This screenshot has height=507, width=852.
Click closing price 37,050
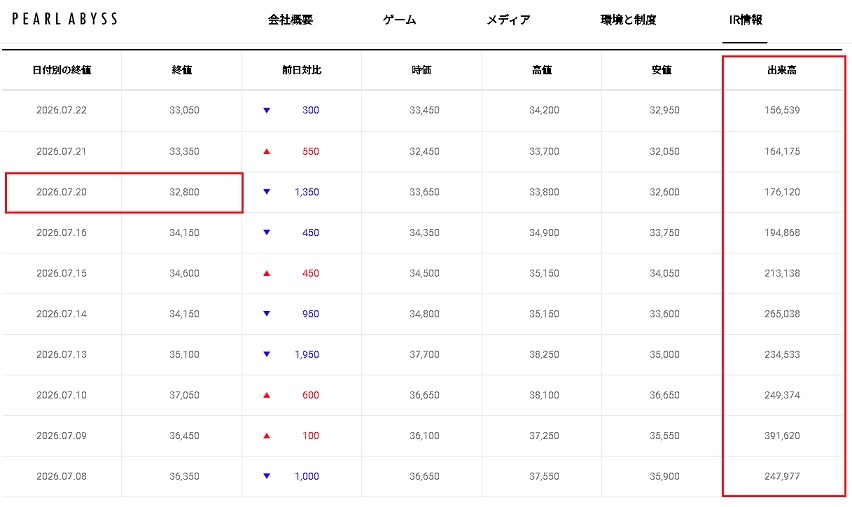pyautogui.click(x=184, y=395)
